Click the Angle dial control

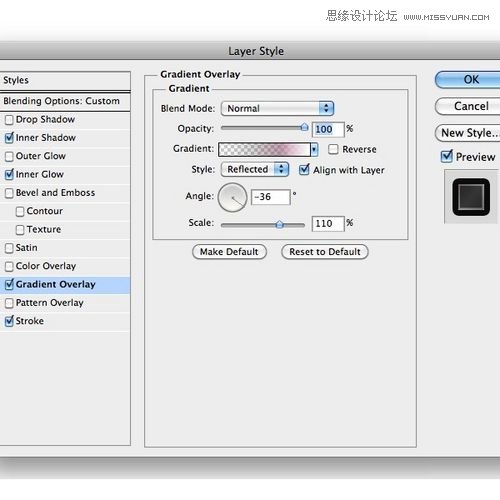coord(232,197)
